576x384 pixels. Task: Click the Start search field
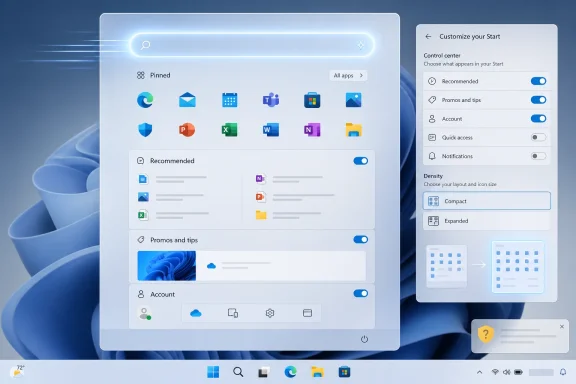252,45
